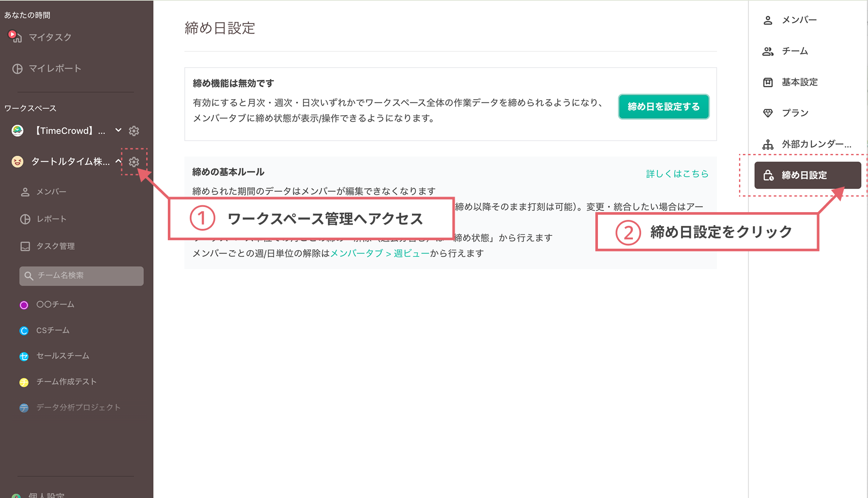
Task: Focus the チーム名検索 search field
Action: (x=82, y=276)
